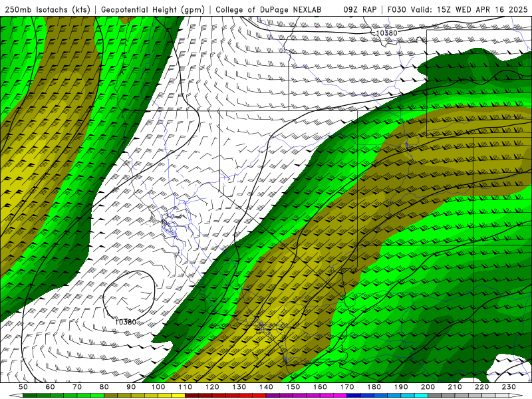
Task: Select the 110 value on the isotach scale
Action: coord(186,387)
